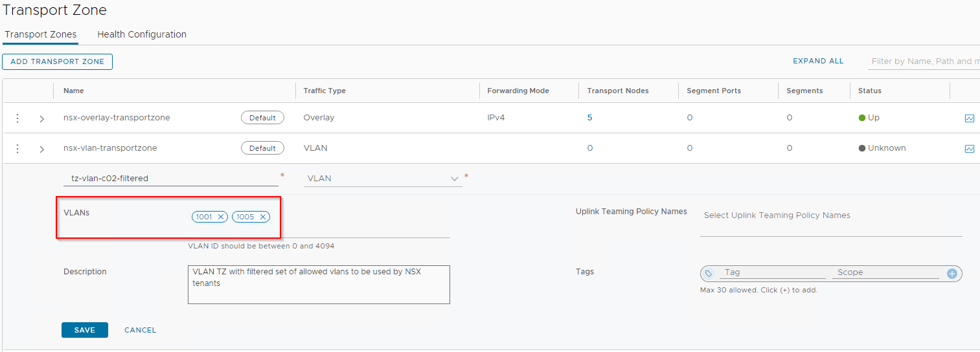Image resolution: width=980 pixels, height=352 pixels.
Task: Select the Transport Zones tab
Action: point(40,34)
